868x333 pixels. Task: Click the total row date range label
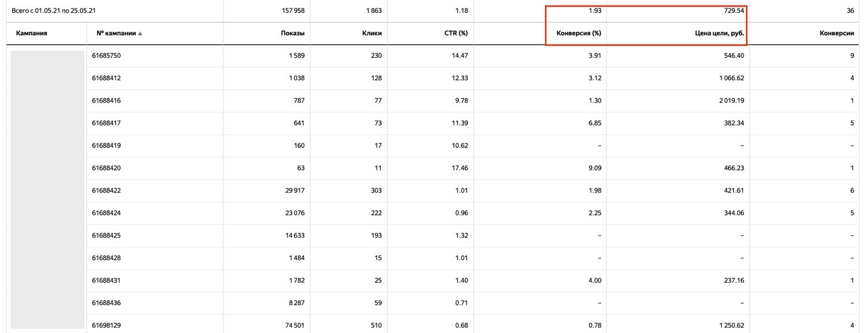[x=54, y=11]
